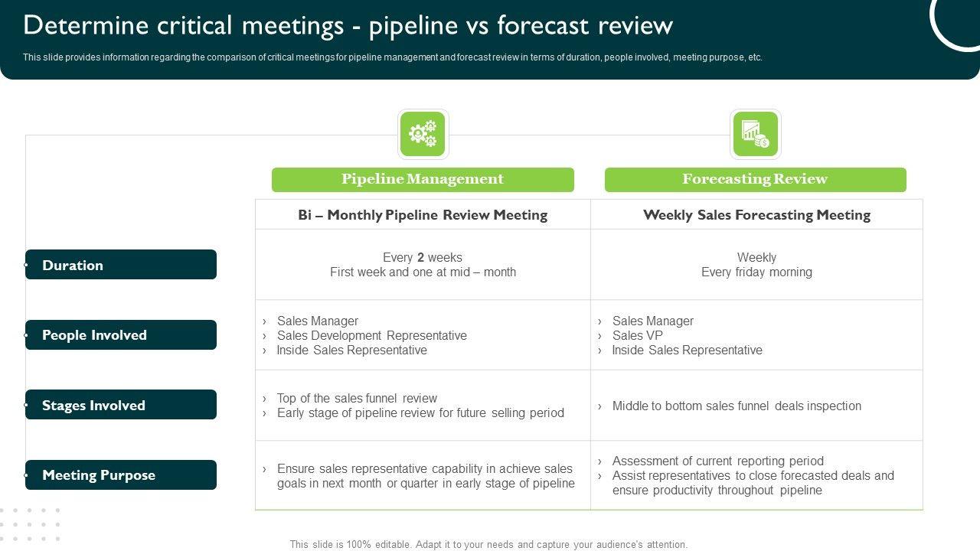Click the forecasting chart and coins icon

pos(755,135)
